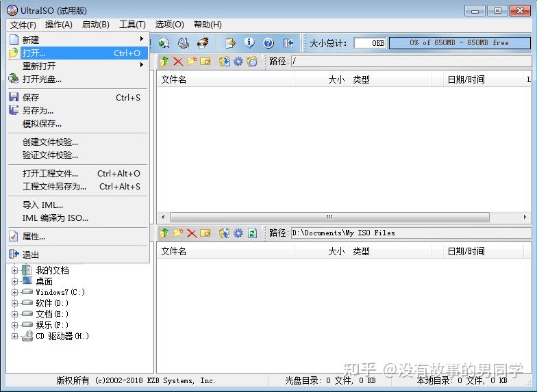Expand the 桌面 tree node
Viewport: 537px width, 392px height.
click(x=14, y=281)
